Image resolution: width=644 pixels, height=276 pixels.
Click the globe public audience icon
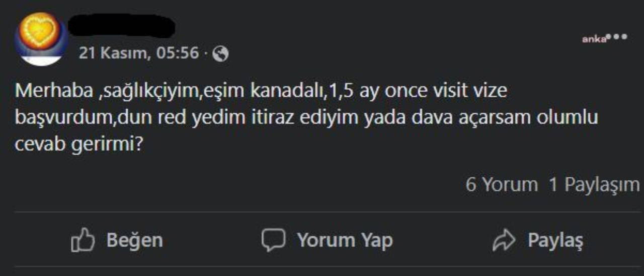click(220, 53)
